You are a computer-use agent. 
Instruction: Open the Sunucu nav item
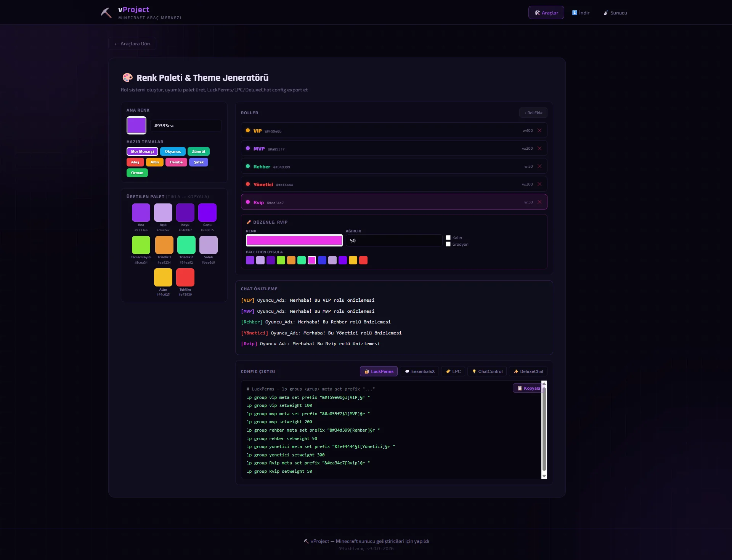coord(615,13)
